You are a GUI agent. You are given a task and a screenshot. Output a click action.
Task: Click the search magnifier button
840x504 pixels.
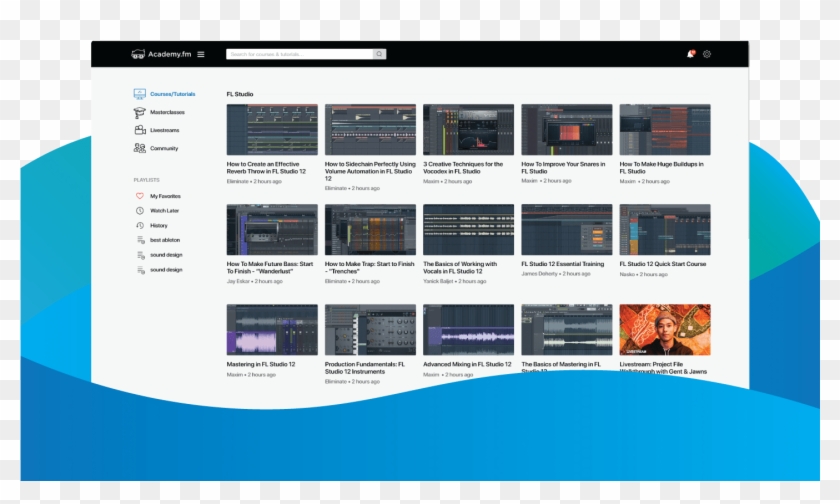tap(379, 54)
